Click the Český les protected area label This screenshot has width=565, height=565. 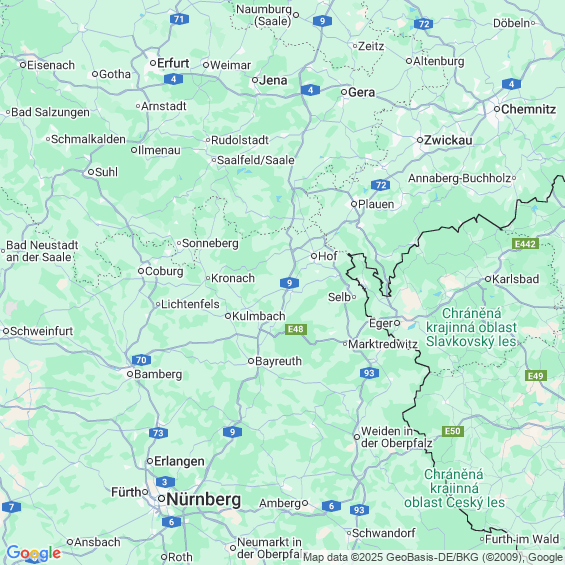coord(454,488)
